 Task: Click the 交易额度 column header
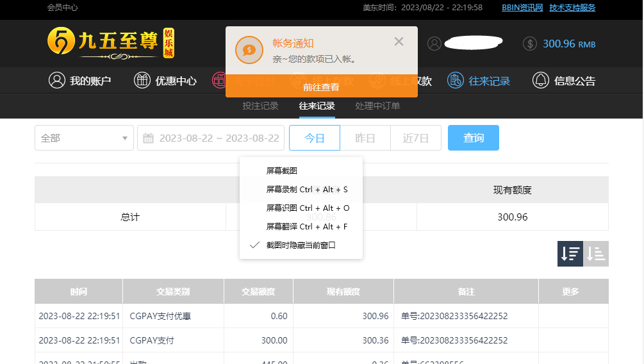258,292
